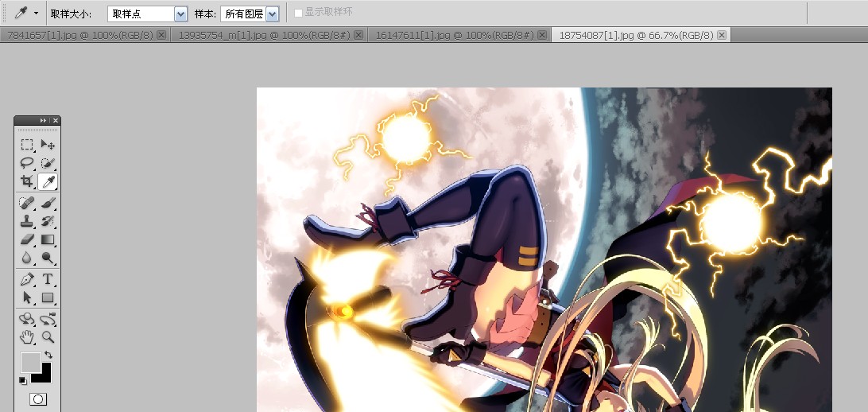Viewport: 868px width, 412px height.
Task: Select the Zoom tool
Action: [48, 336]
